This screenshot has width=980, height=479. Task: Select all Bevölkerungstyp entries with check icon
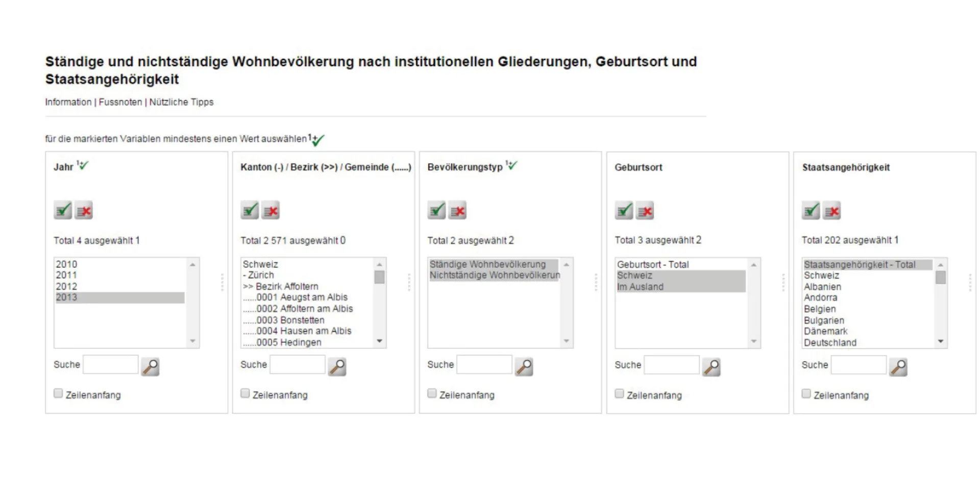435,210
